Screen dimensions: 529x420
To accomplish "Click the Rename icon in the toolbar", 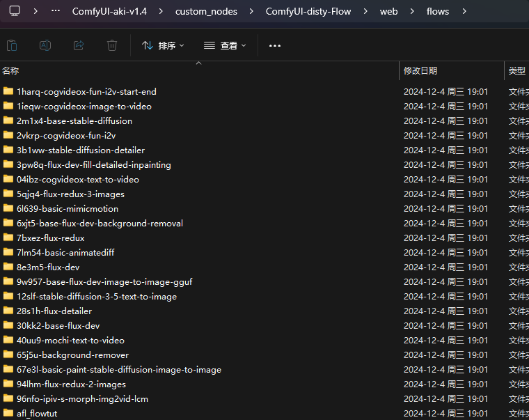I will pos(45,45).
